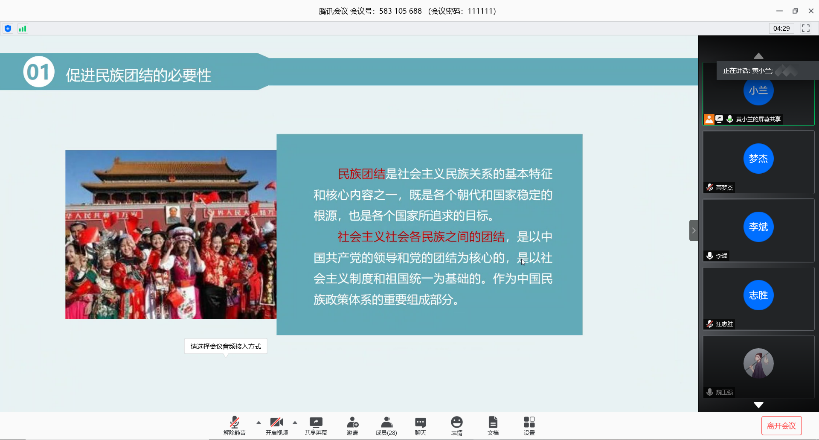Screen dimensions: 819x440
Task: Unmute the microphone in the toolbar
Action: coord(233,423)
